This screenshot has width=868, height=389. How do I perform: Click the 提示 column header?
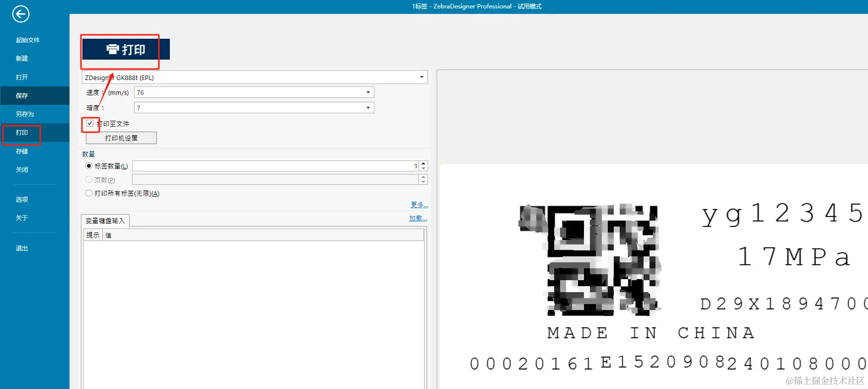93,235
